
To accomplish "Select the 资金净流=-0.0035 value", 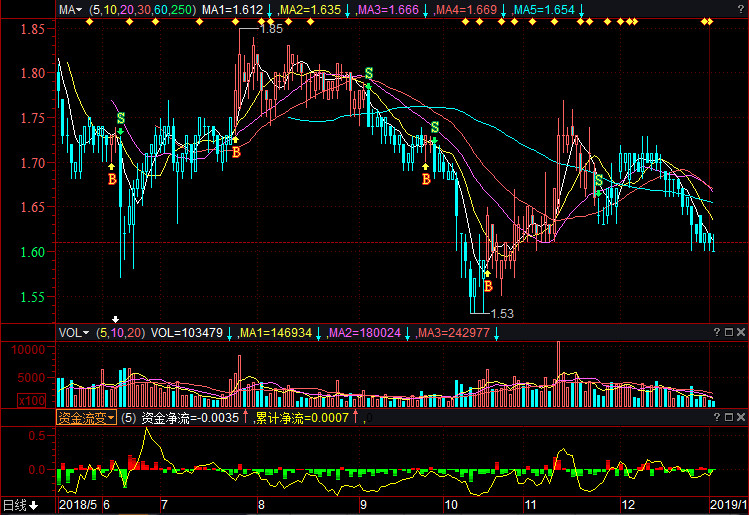I will pos(190,418).
